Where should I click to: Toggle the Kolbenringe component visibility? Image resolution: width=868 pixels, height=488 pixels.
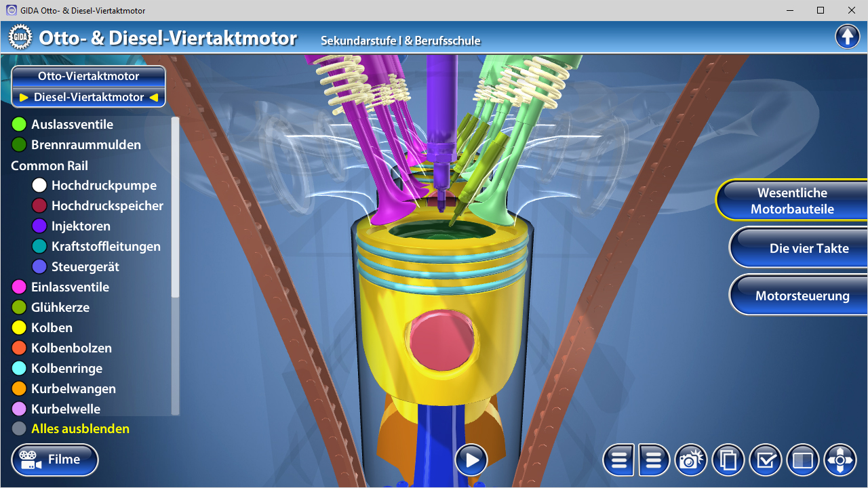click(x=66, y=369)
